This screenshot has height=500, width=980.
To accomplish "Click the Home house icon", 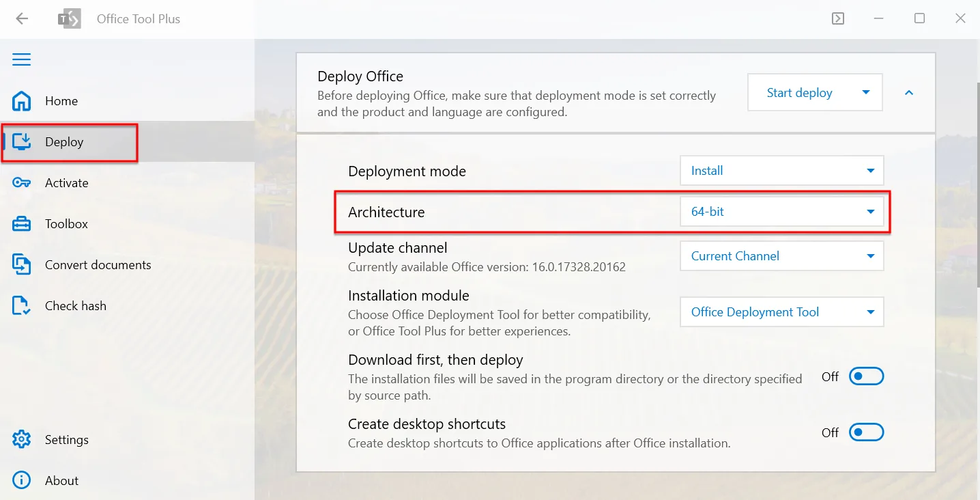I will click(22, 101).
